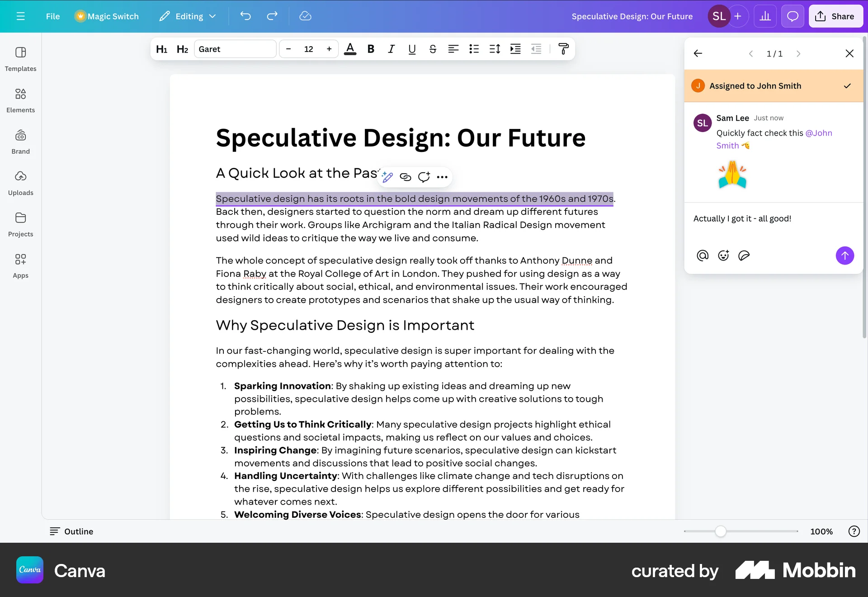Undo the last edit
The width and height of the screenshot is (868, 597).
pos(246,16)
